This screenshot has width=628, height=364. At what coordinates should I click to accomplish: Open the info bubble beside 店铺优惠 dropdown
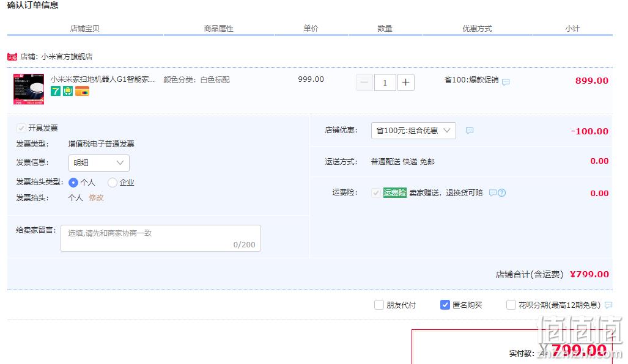coord(470,131)
